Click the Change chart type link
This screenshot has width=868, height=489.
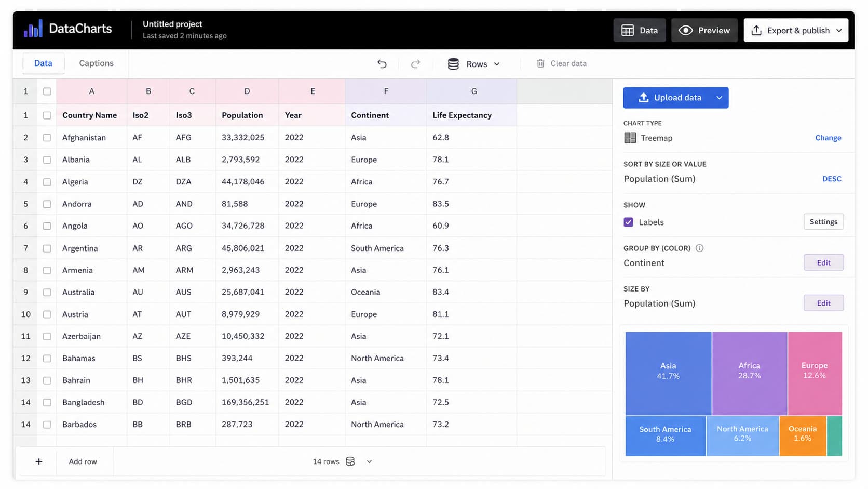tap(828, 138)
